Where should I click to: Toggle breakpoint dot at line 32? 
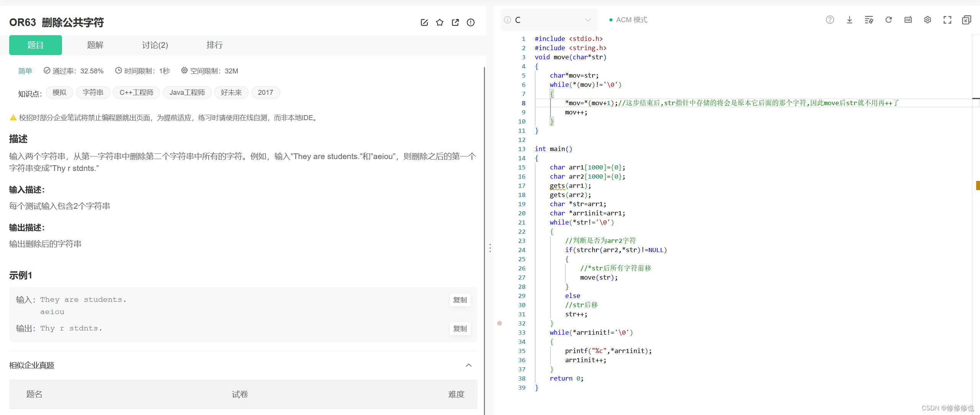pyautogui.click(x=500, y=323)
